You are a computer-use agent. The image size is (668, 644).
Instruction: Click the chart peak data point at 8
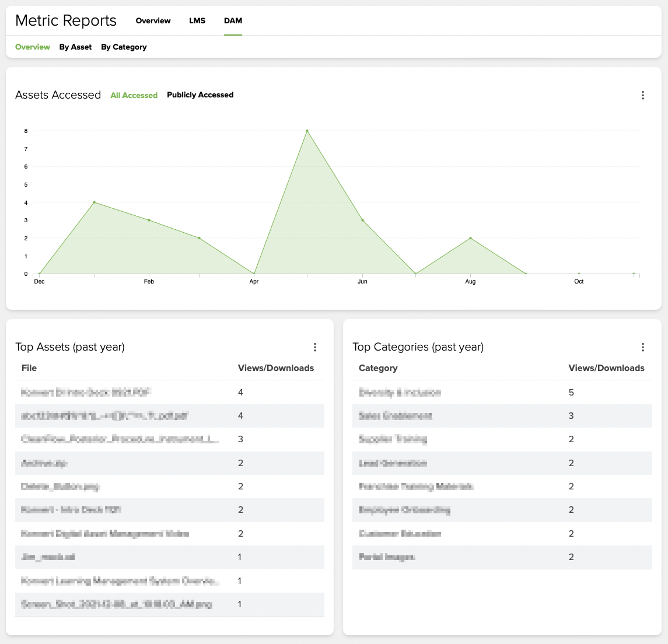click(307, 131)
